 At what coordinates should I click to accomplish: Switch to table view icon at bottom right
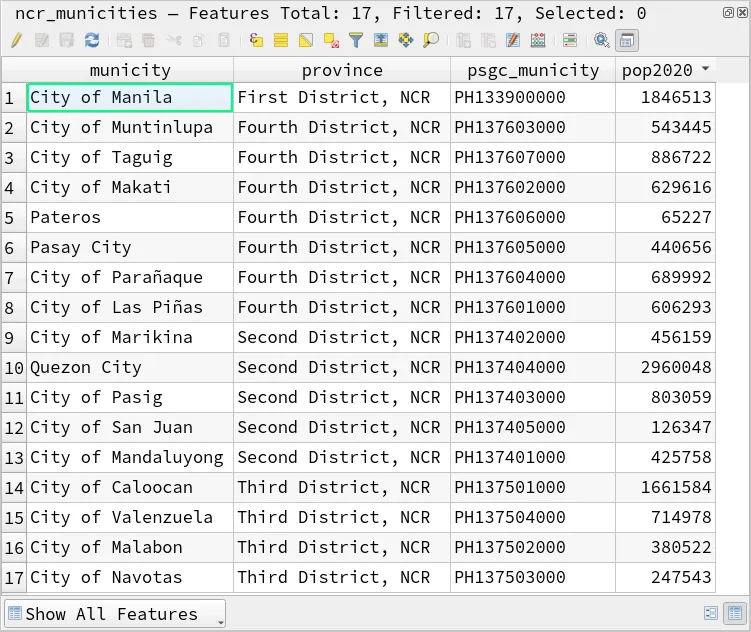point(735,613)
